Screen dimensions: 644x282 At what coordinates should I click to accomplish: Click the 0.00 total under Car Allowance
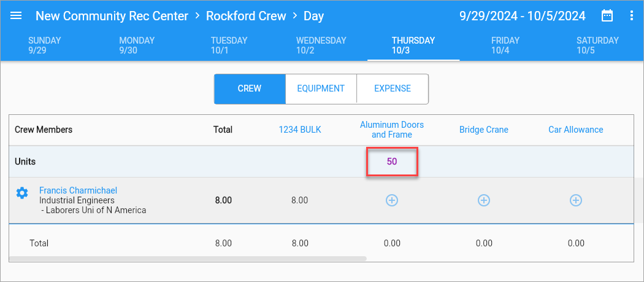coord(576,243)
